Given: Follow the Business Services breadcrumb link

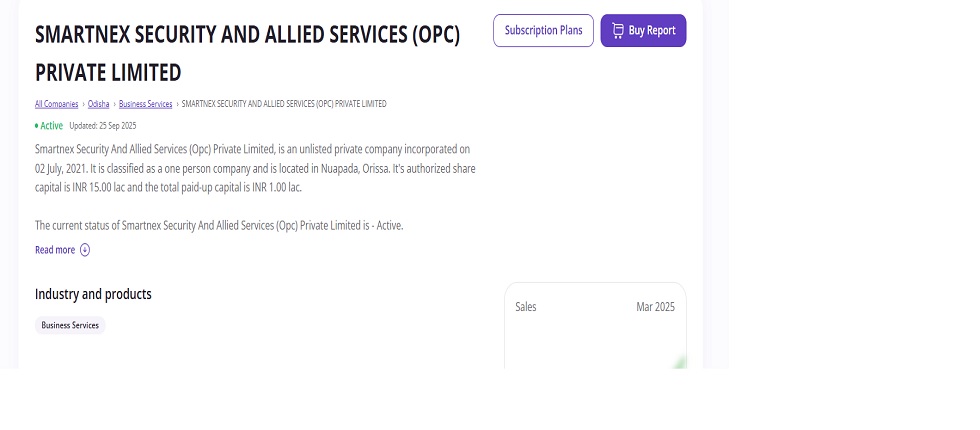Looking at the screenshot, I should [145, 104].
